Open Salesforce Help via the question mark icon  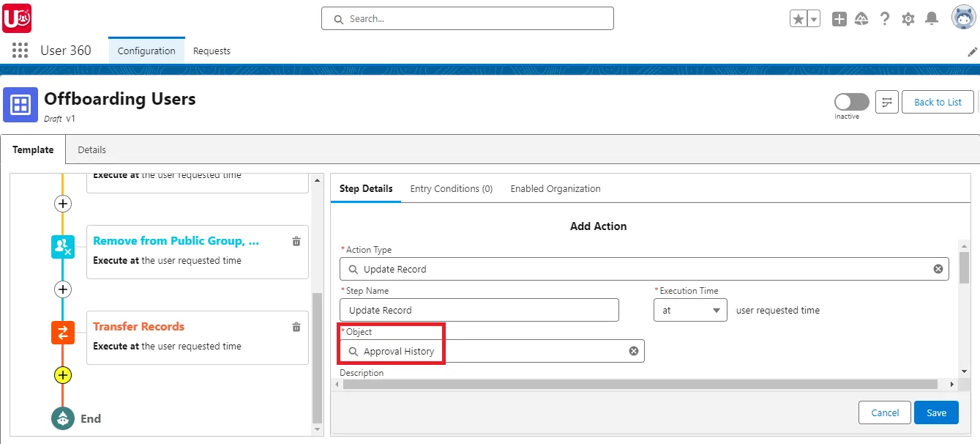click(x=885, y=18)
